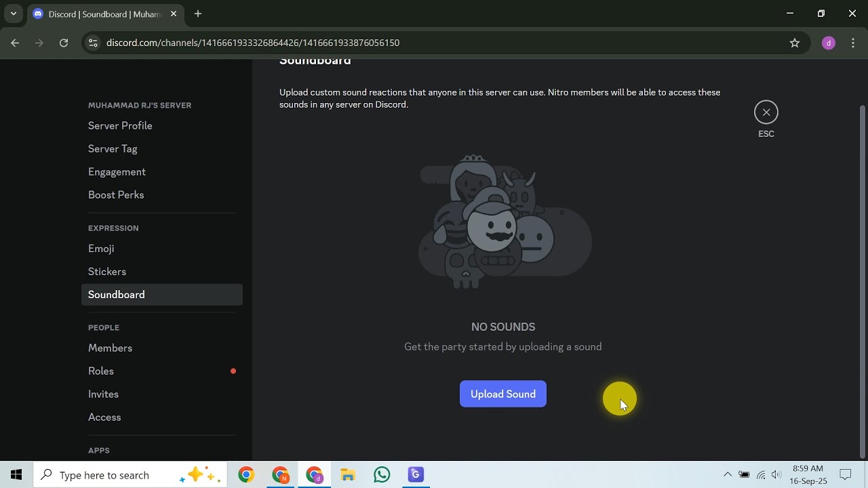The width and height of the screenshot is (868, 488).
Task: Show hidden system tray icons
Action: [x=728, y=475]
